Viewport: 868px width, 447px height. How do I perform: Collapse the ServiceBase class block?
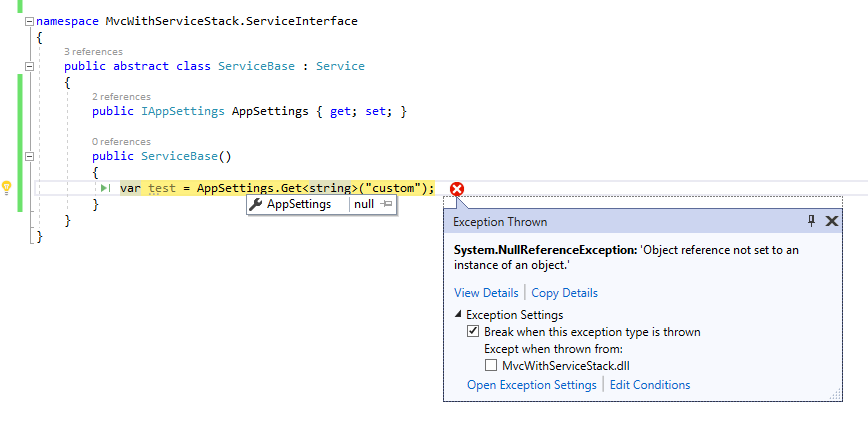[x=29, y=66]
